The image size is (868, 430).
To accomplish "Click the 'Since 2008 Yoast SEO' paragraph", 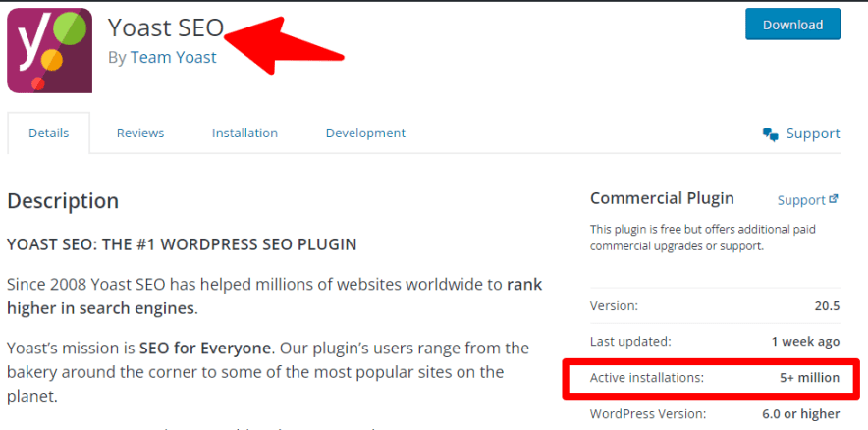I will pyautogui.click(x=275, y=296).
